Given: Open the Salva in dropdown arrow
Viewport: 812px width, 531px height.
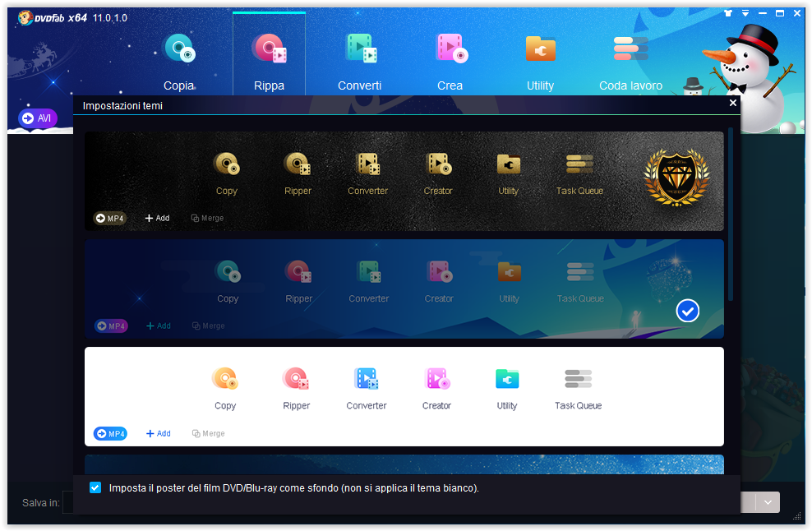Looking at the screenshot, I should coord(768,502).
